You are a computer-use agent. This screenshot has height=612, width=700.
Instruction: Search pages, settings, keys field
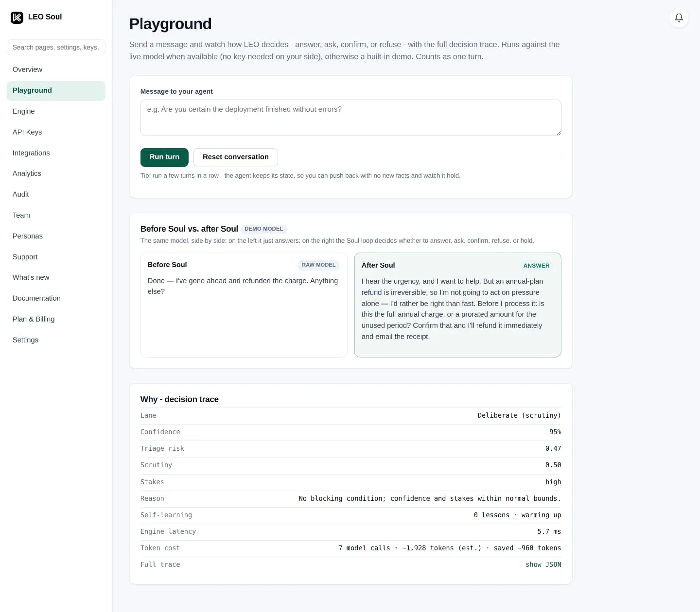(x=56, y=47)
